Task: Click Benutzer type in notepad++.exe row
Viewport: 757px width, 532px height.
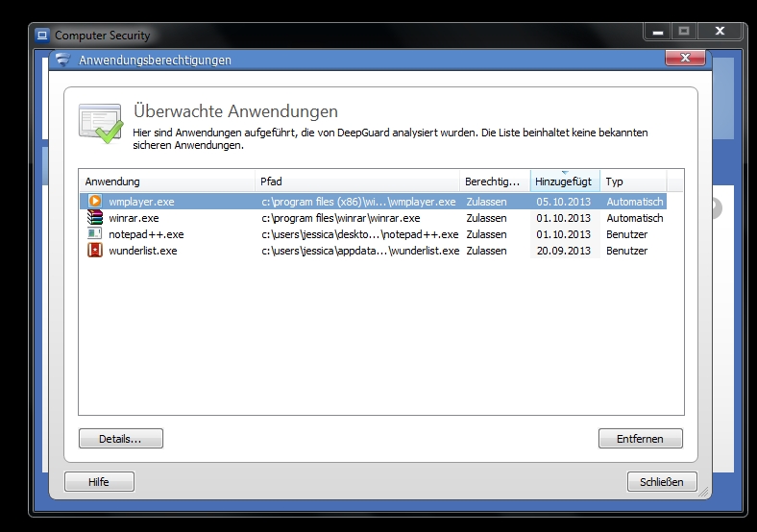Action: pyautogui.click(x=626, y=234)
